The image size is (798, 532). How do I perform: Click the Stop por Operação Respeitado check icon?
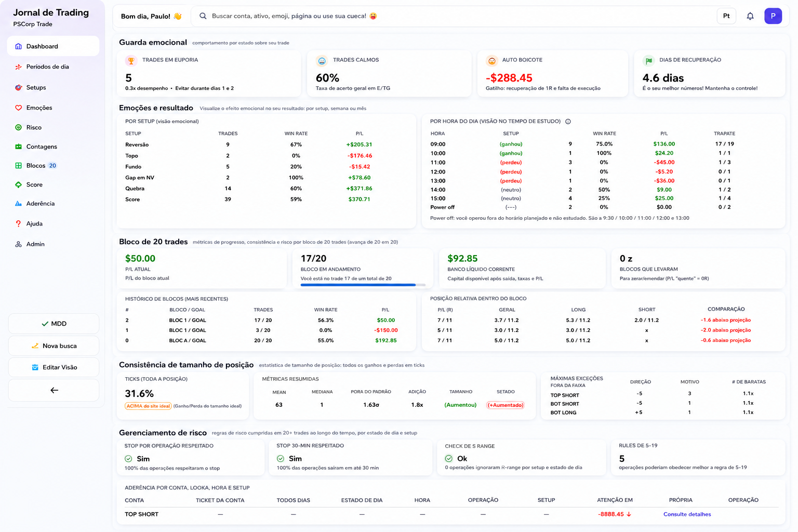(128, 459)
